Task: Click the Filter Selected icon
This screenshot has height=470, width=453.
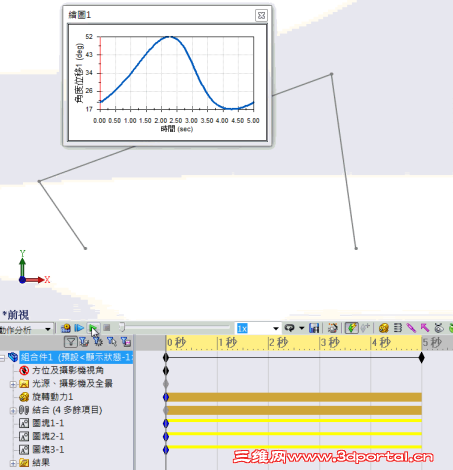Action: point(112,342)
